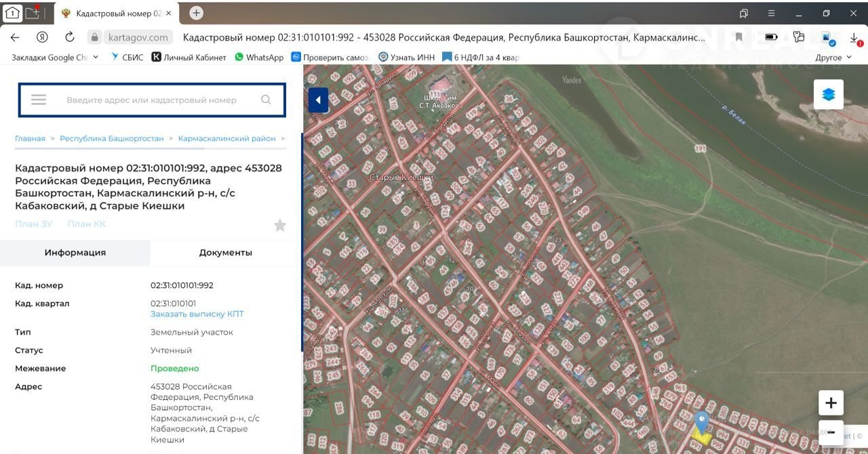868x454 pixels.
Task: Switch to the Документы tab
Action: pos(225,253)
